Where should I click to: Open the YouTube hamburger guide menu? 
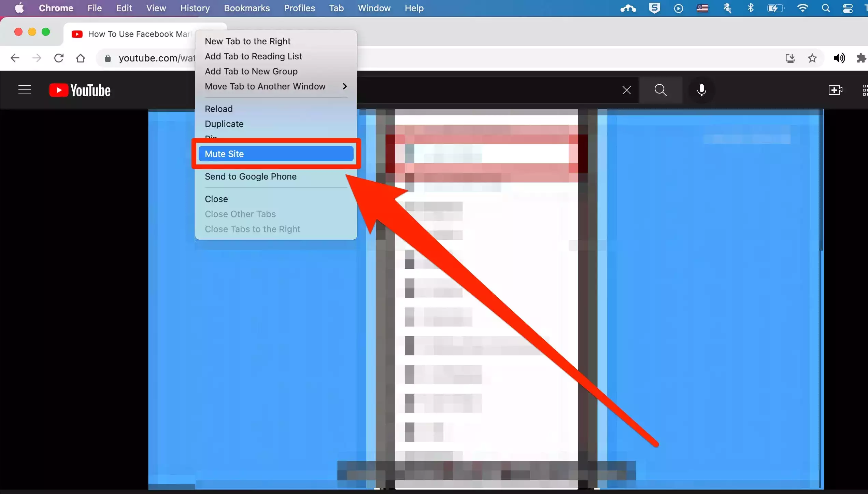[25, 90]
